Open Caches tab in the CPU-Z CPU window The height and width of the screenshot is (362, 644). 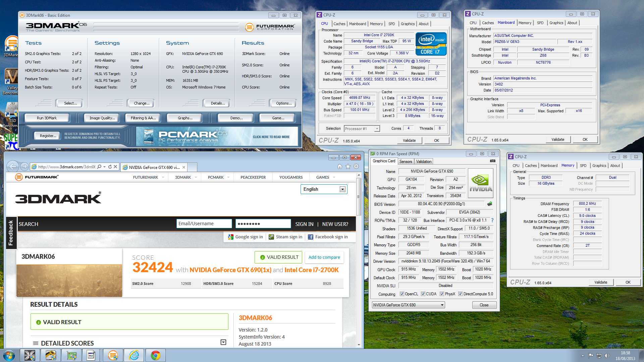339,24
